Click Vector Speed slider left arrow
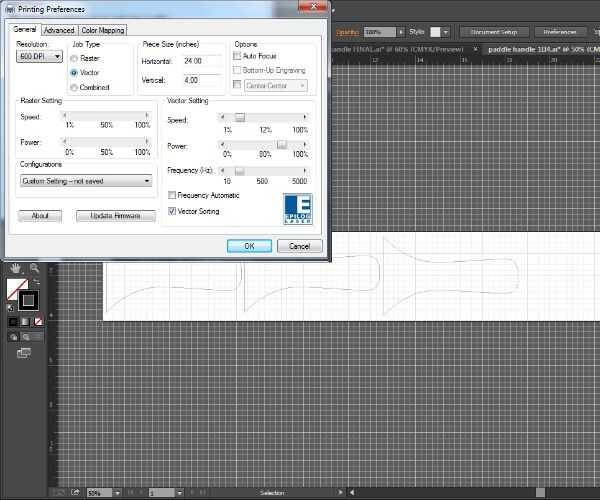Screen dimensions: 600x500 click(x=222, y=117)
